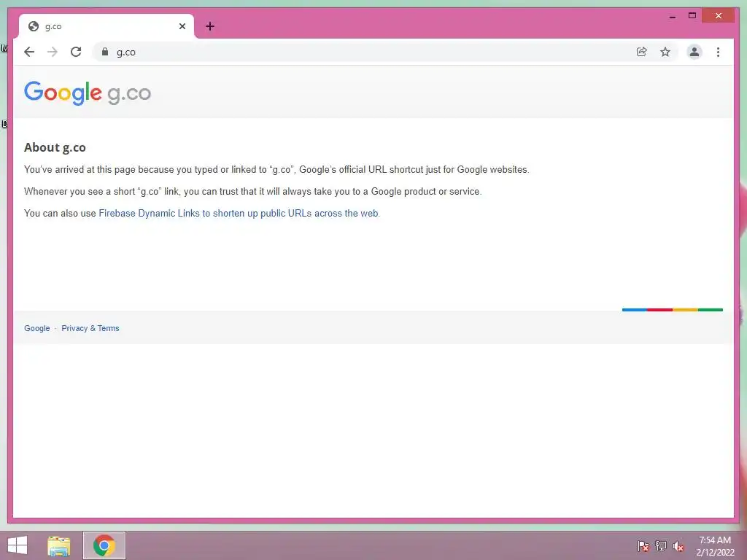Image resolution: width=747 pixels, height=560 pixels.
Task: Close the Chrome window
Action: 719,16
